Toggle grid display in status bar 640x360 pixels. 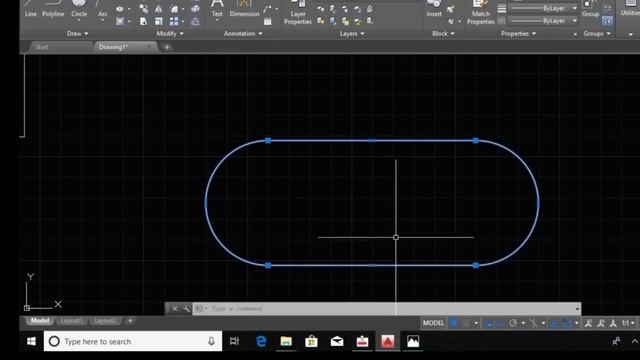coord(453,323)
